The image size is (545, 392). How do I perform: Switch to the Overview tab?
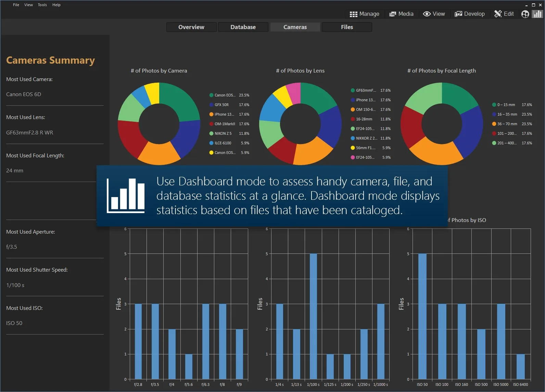pos(191,27)
